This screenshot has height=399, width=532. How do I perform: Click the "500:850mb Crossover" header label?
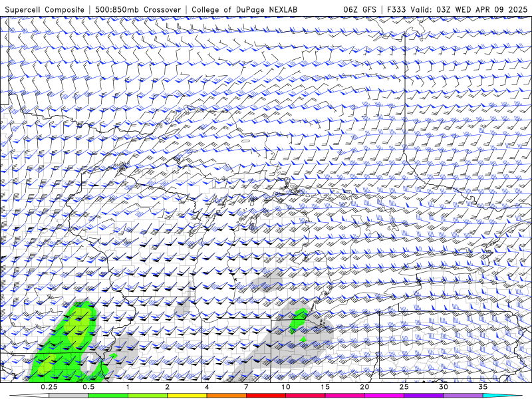(138, 9)
